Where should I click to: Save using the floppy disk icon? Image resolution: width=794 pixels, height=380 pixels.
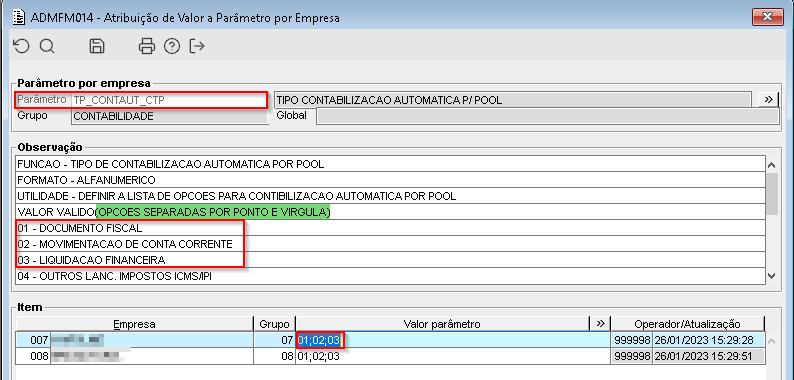[97, 46]
